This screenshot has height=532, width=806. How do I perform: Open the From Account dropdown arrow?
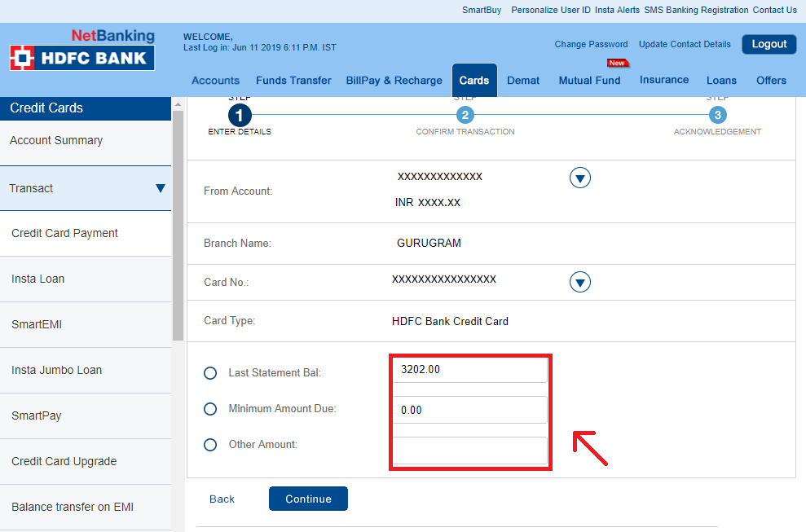(579, 178)
